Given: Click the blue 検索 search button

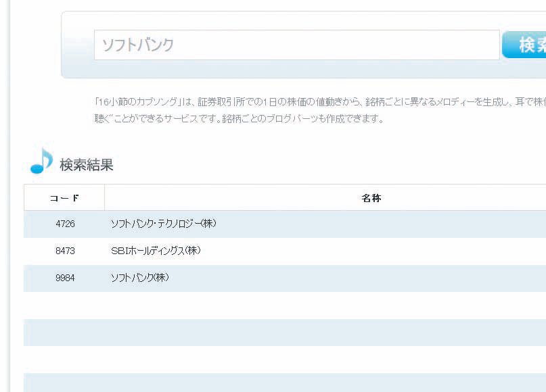Looking at the screenshot, I should [x=524, y=45].
